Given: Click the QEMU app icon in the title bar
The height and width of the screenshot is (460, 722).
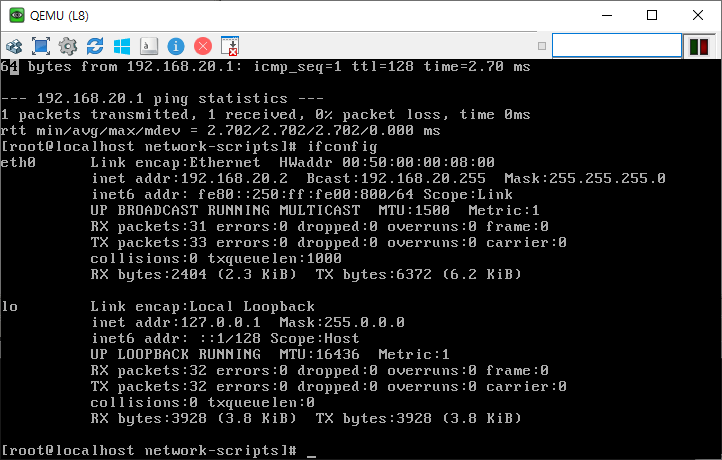Looking at the screenshot, I should click(x=17, y=15).
